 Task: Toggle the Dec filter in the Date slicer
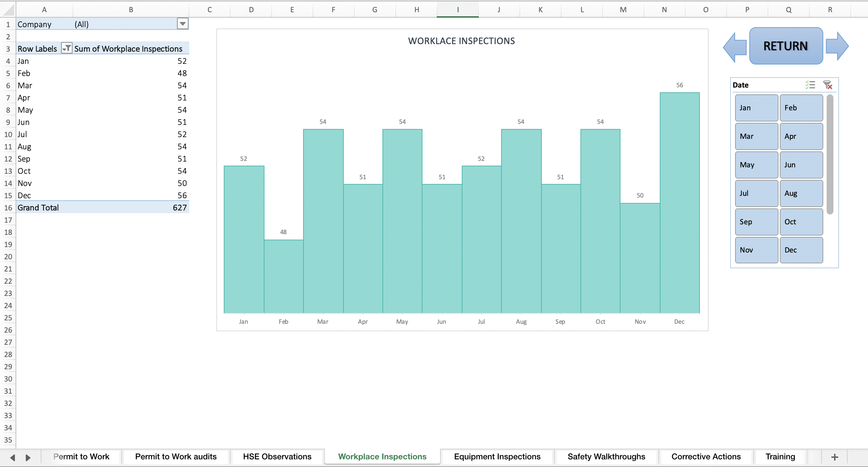tap(801, 250)
